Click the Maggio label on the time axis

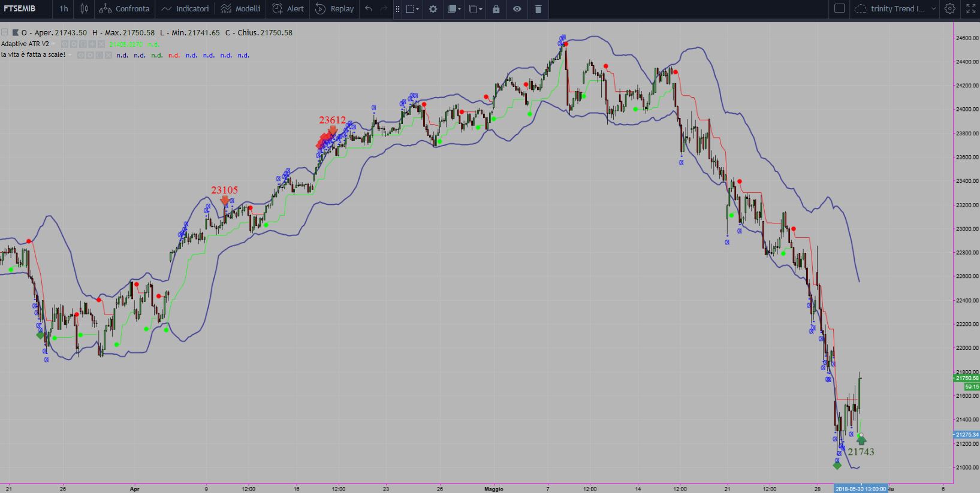click(x=494, y=489)
